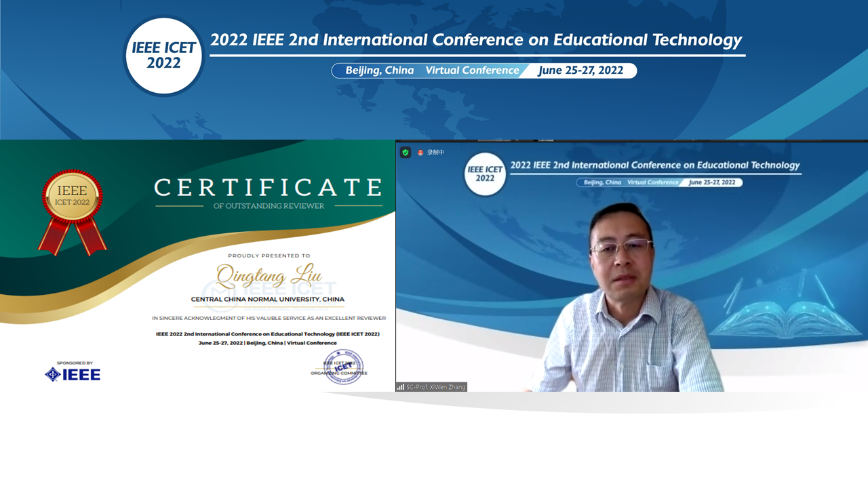The width and height of the screenshot is (868, 488).
Task: Click the '录制中' recording status text
Action: 435,152
